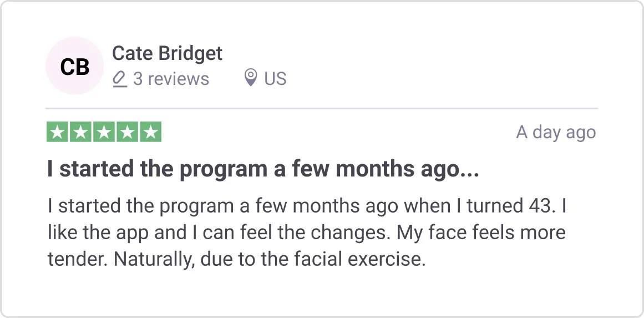Click the CB avatar circle
This screenshot has height=318, width=644.
74,66
